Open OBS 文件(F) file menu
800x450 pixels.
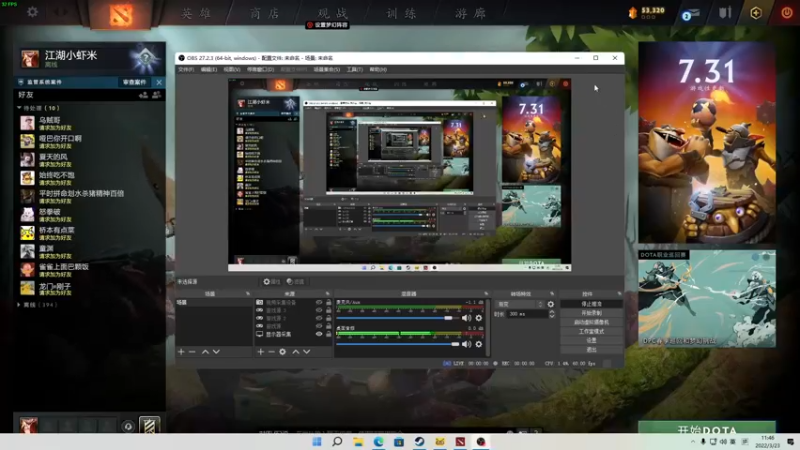coord(186,69)
